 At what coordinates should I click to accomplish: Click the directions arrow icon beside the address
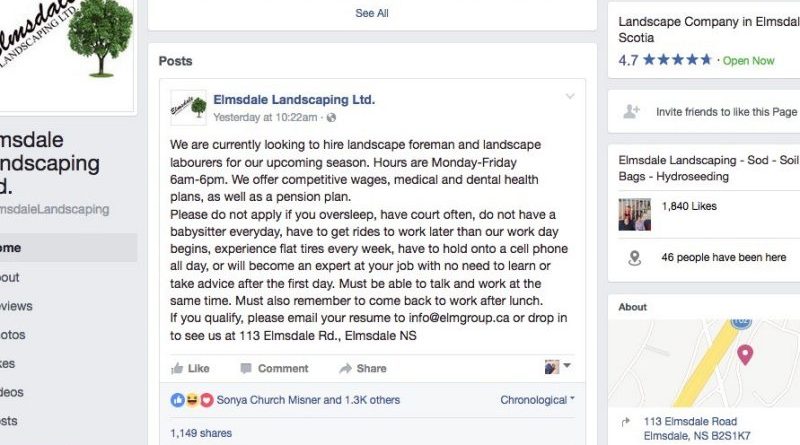[625, 422]
